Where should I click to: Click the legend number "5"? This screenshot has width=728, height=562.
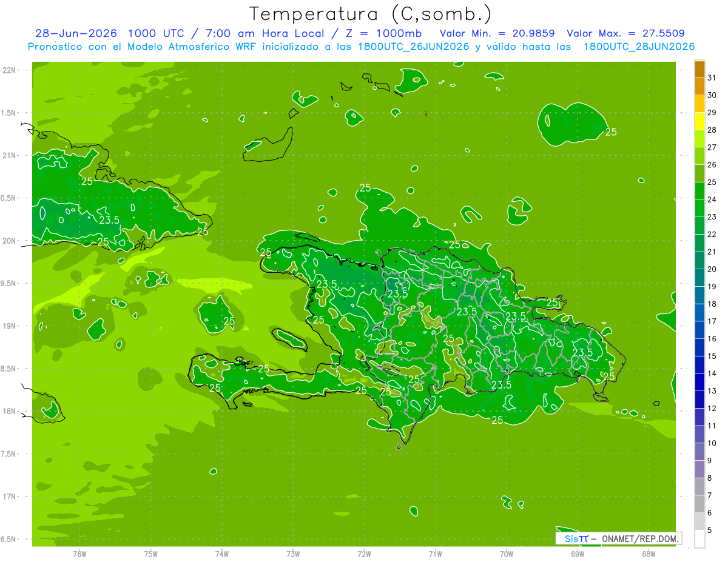[x=710, y=530]
